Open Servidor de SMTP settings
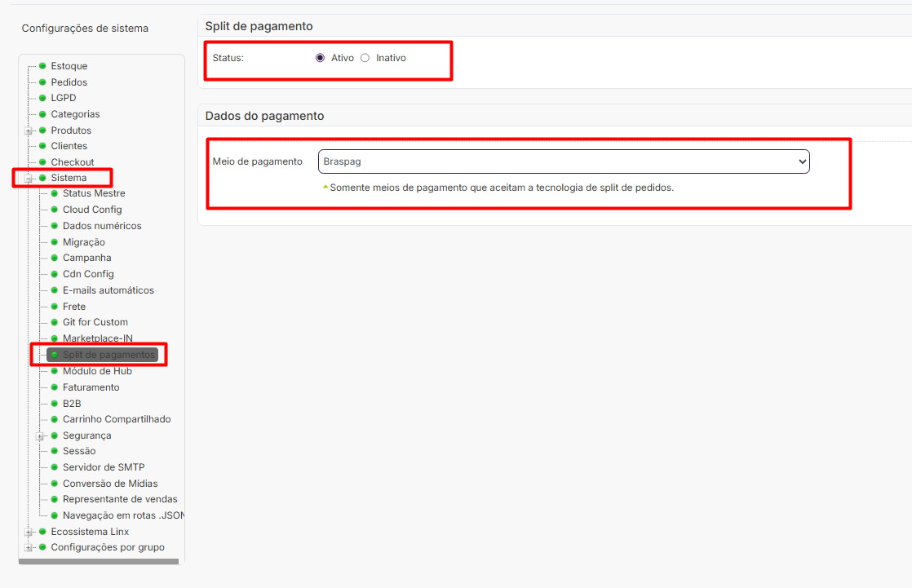The height and width of the screenshot is (588, 912). click(104, 467)
